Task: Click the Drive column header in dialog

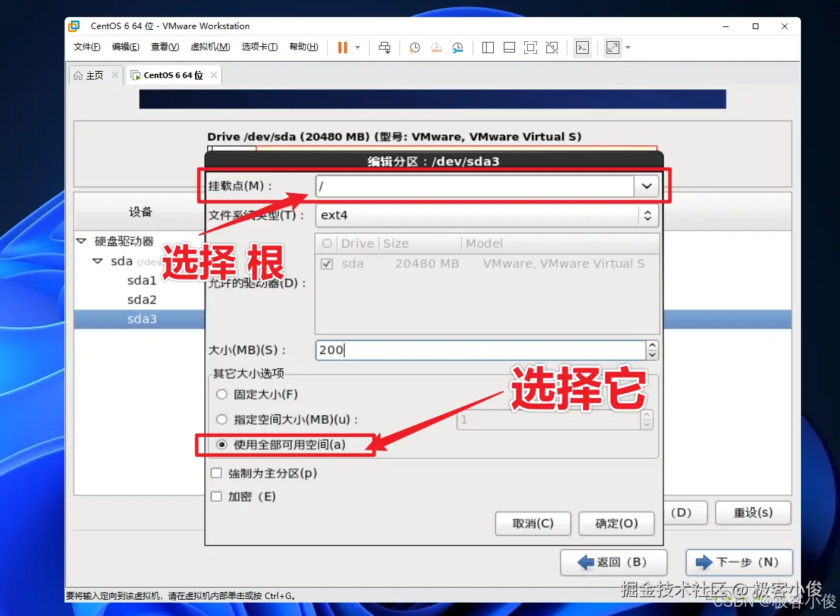Action: point(358,243)
